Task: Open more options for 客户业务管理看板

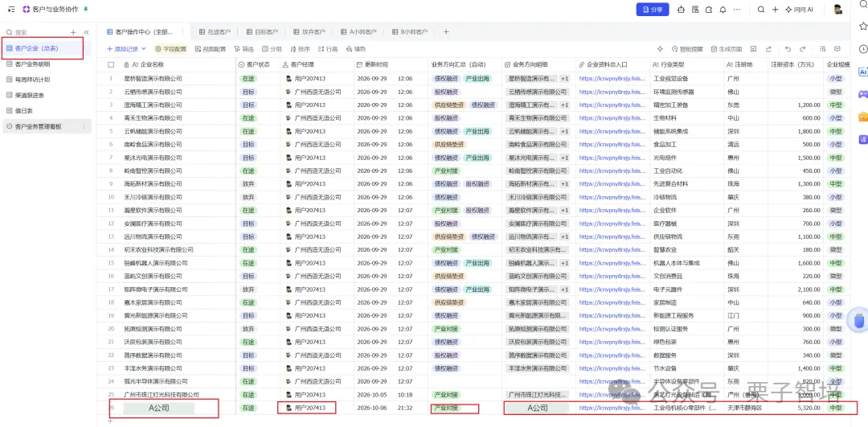Action: pos(84,126)
